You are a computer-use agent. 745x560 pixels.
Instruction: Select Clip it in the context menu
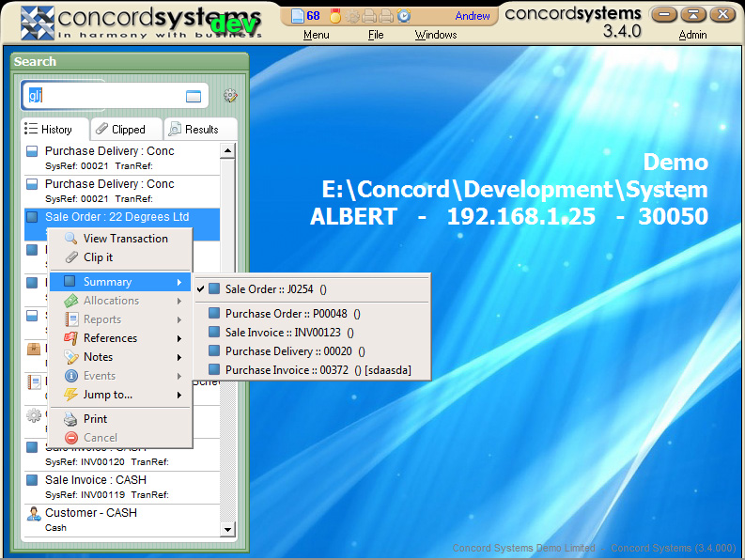[x=98, y=257]
